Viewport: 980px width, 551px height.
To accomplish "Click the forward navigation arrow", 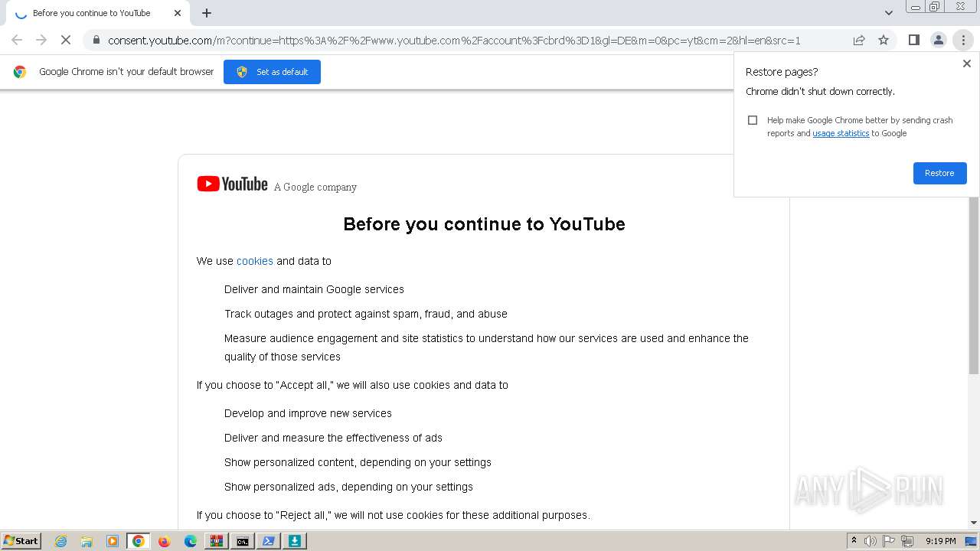I will pyautogui.click(x=41, y=40).
